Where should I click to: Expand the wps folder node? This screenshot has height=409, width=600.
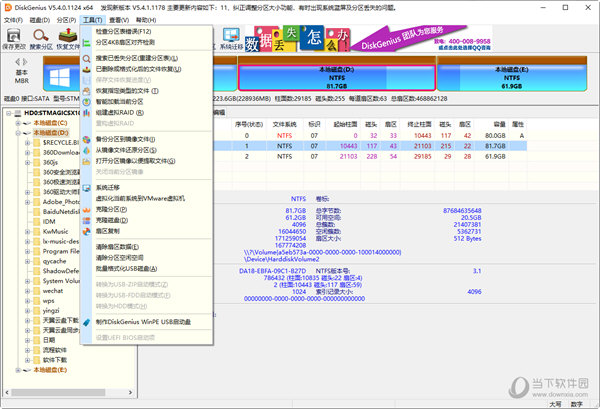click(x=28, y=301)
